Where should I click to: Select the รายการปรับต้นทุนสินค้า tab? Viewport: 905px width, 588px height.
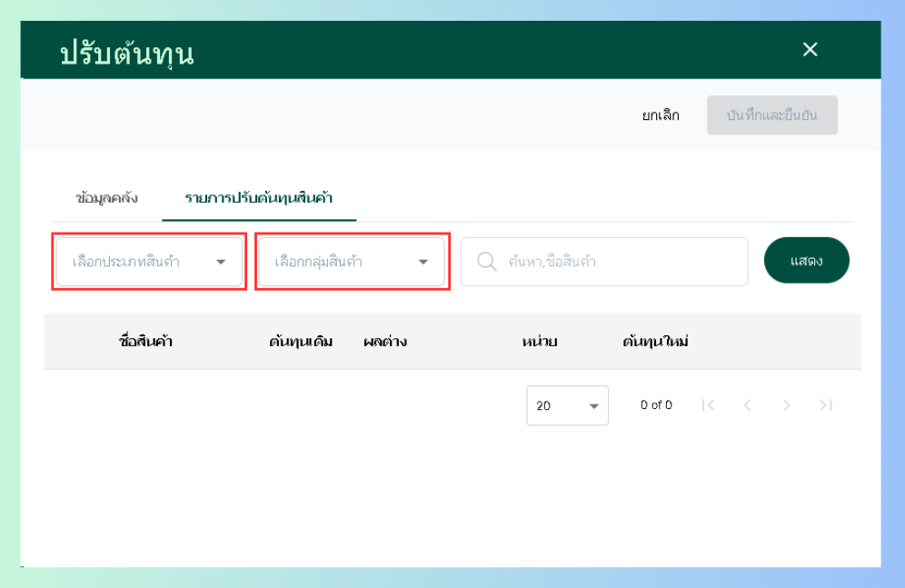click(259, 198)
